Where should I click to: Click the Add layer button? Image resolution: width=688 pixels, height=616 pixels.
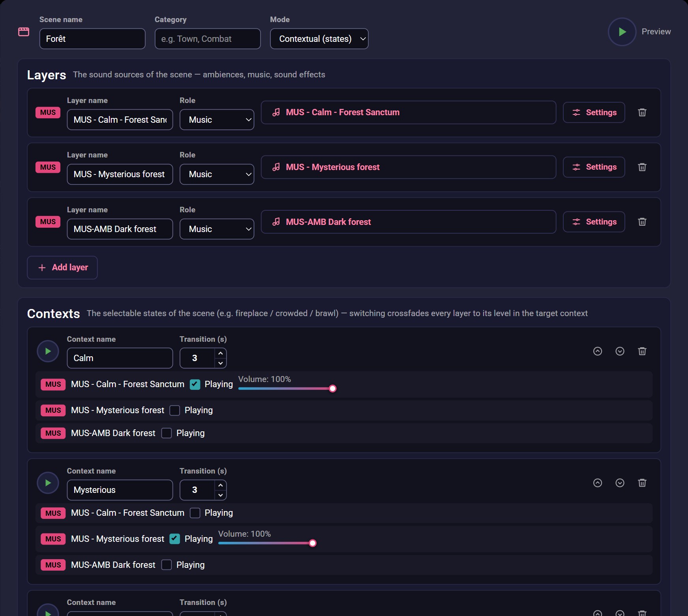click(62, 268)
